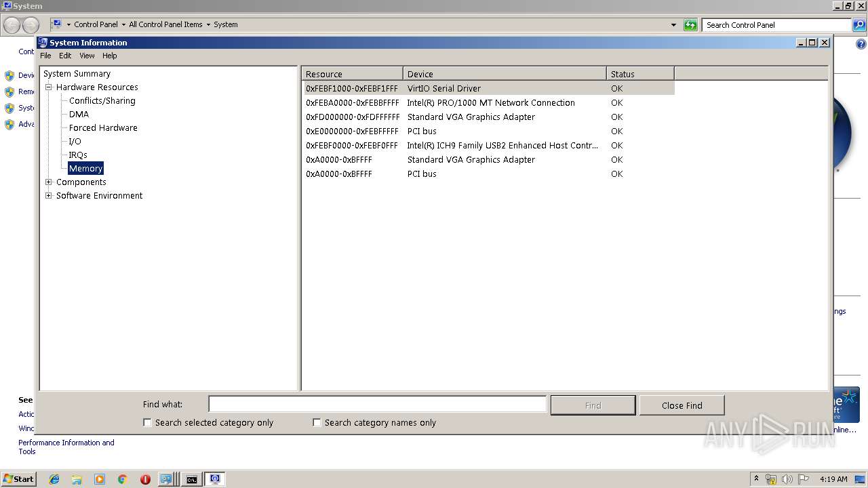The width and height of the screenshot is (868, 488).
Task: Click the Software Environment tree label
Action: click(x=99, y=196)
